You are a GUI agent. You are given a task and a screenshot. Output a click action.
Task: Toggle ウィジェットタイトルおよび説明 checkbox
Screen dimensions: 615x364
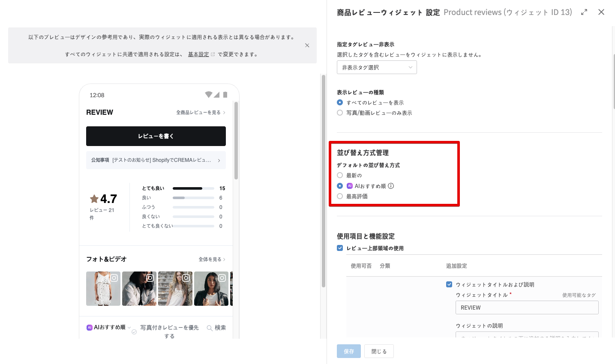coord(449,284)
